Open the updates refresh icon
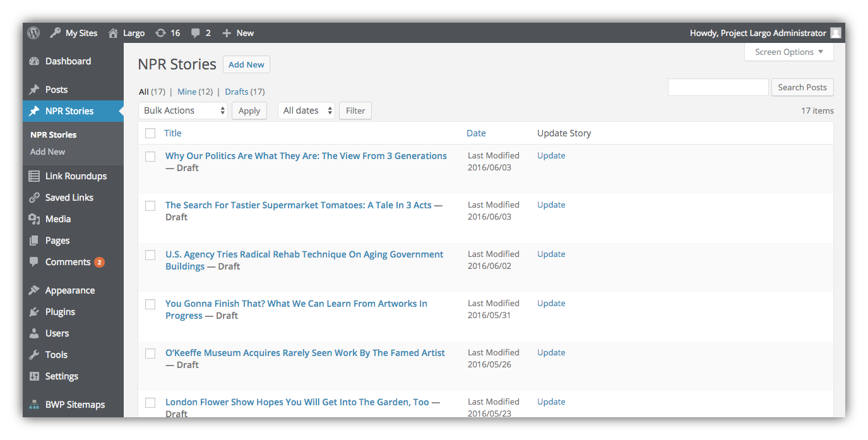 pyautogui.click(x=160, y=33)
